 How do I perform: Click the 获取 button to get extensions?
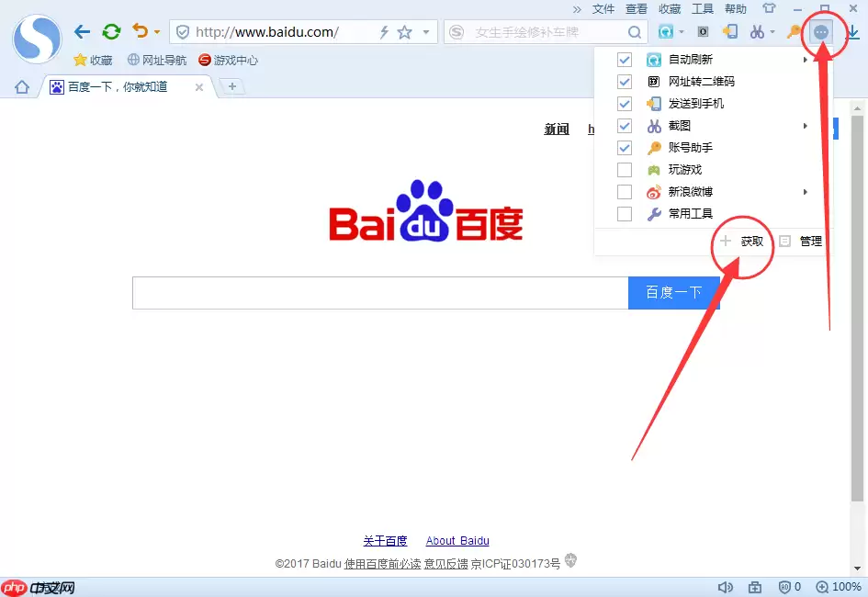tap(743, 242)
